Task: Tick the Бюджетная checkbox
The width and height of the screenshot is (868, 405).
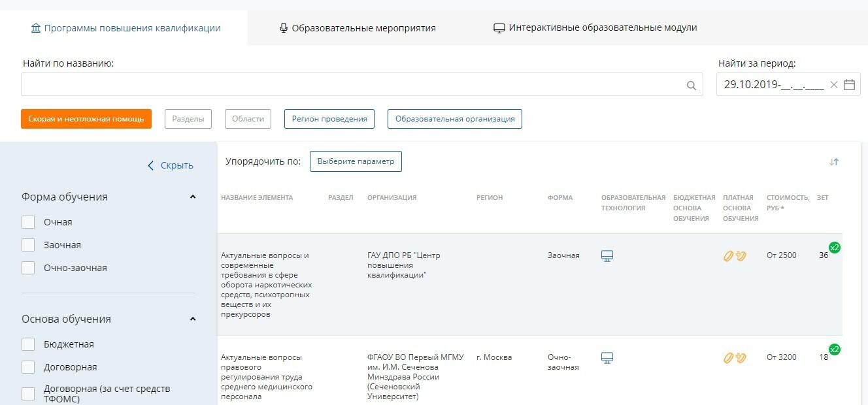Action: point(28,344)
